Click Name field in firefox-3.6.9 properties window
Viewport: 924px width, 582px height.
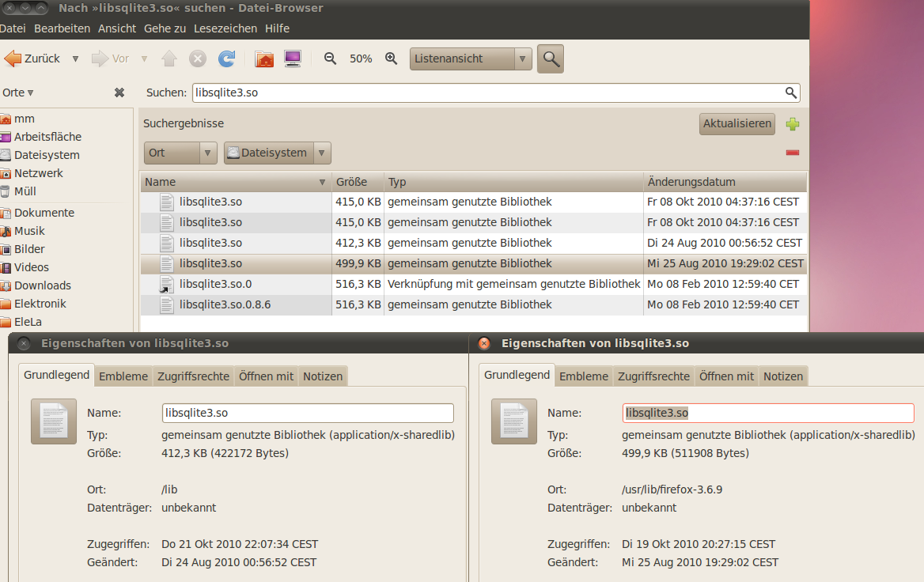coord(768,413)
